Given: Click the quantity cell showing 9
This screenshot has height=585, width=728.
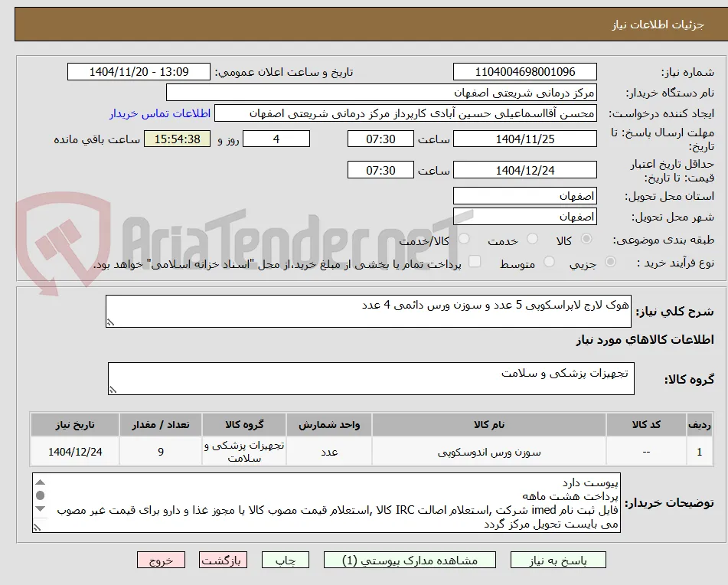Looking at the screenshot, I should pyautogui.click(x=161, y=452).
